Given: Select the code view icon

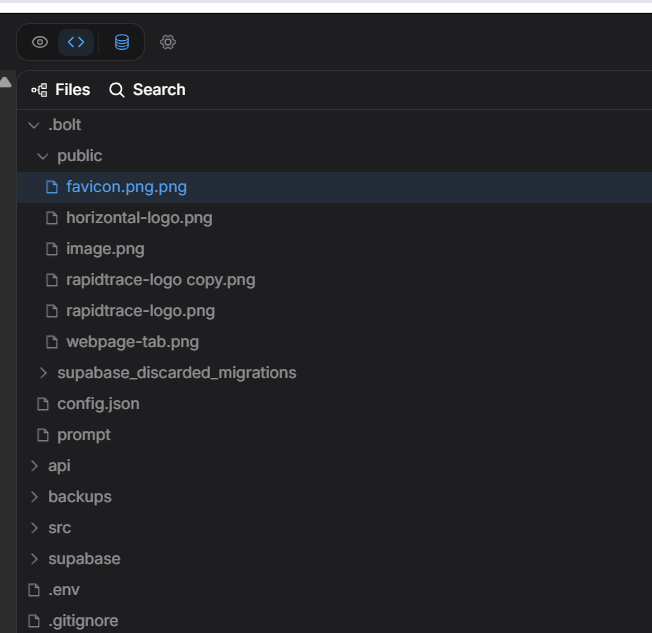Looking at the screenshot, I should click(x=76, y=42).
